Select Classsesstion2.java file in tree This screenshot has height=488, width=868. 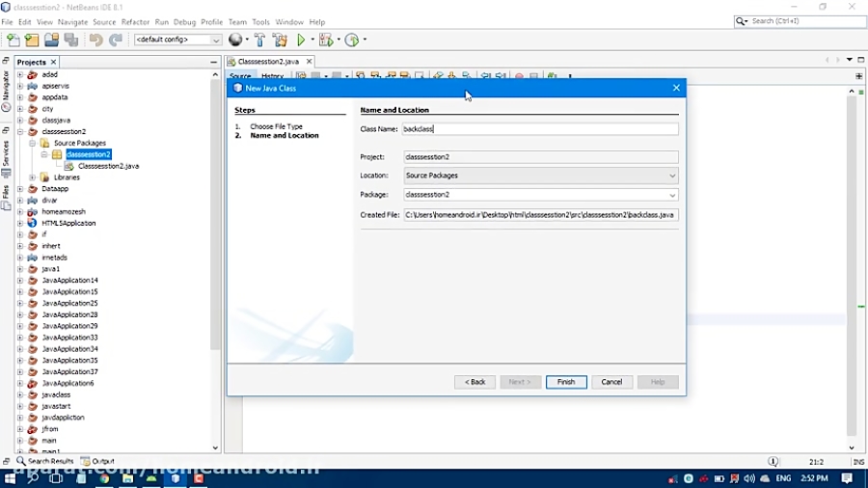point(108,166)
